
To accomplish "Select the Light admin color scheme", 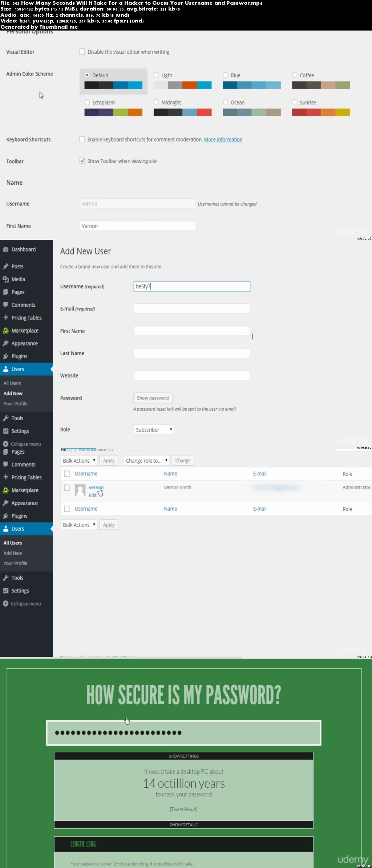I will 156,75.
